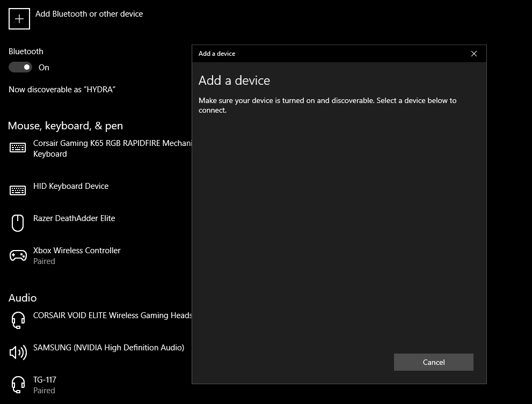This screenshot has height=404, width=532.
Task: Click the Corsair K65 keyboard icon
Action: [18, 148]
